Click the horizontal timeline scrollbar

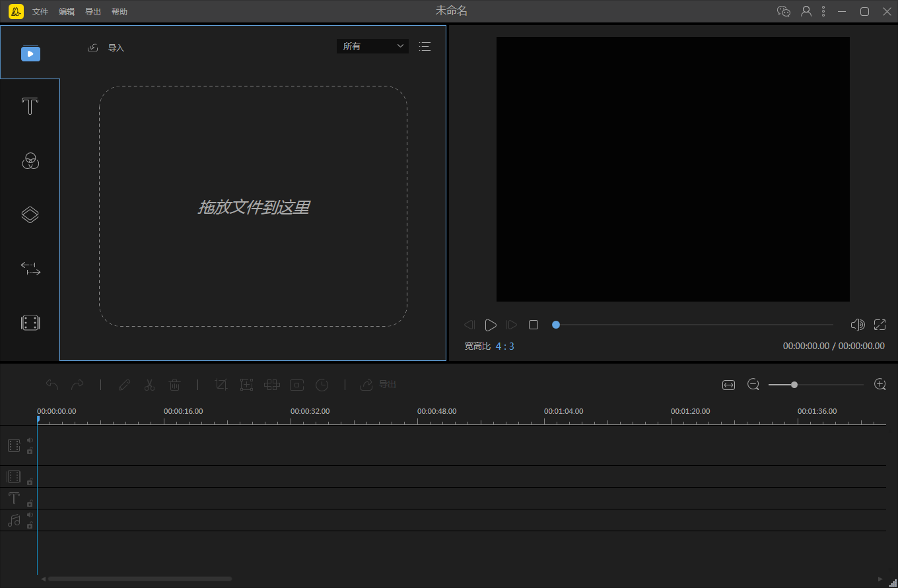[x=140, y=579]
